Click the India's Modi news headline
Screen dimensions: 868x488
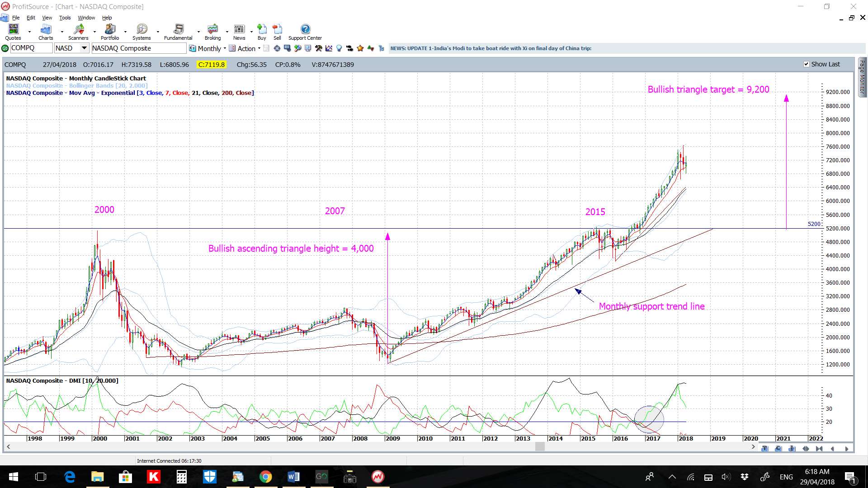(491, 48)
